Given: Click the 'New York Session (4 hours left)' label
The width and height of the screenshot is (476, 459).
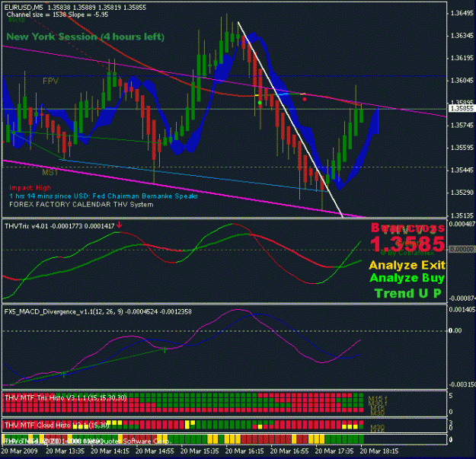Looking at the screenshot, I should [85, 37].
